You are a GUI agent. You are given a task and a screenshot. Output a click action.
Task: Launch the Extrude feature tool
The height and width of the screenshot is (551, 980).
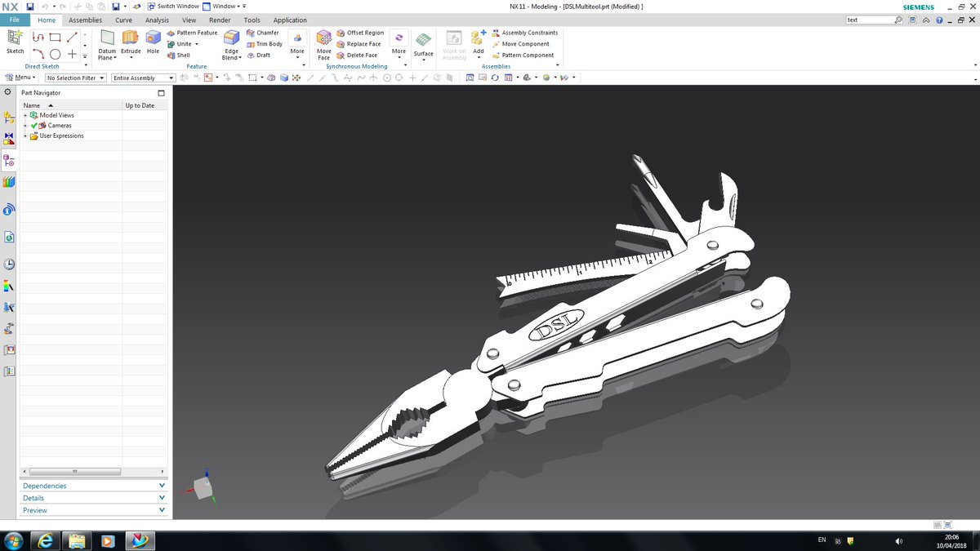pos(131,42)
